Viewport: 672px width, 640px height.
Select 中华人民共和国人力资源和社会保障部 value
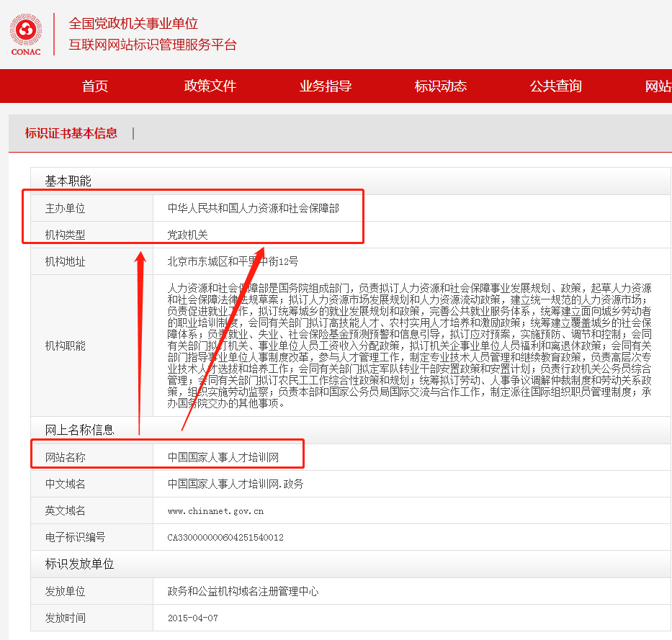[x=254, y=209]
